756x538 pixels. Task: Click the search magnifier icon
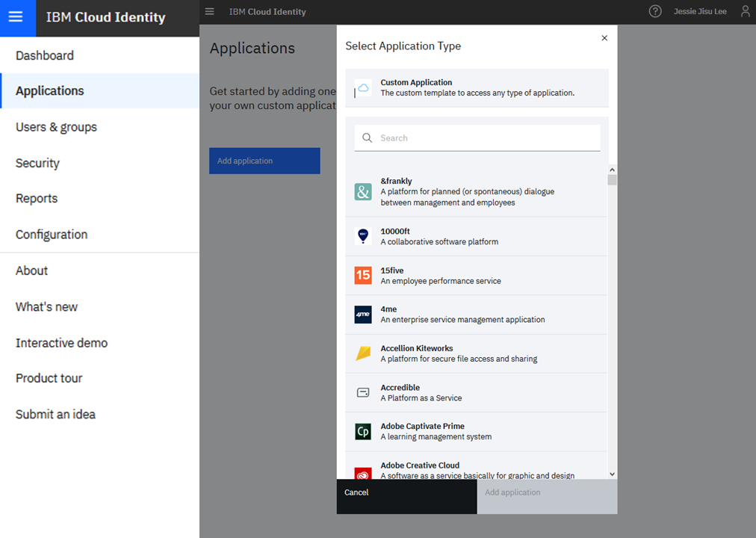click(x=367, y=138)
